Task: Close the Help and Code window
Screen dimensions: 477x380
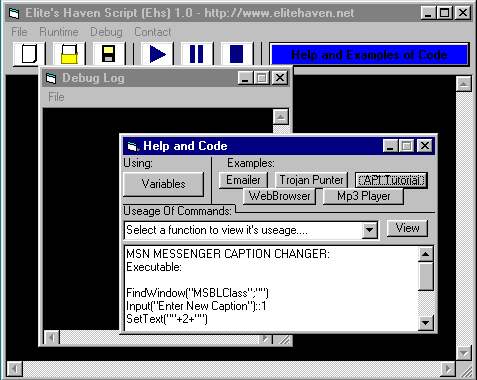Action: [x=425, y=146]
